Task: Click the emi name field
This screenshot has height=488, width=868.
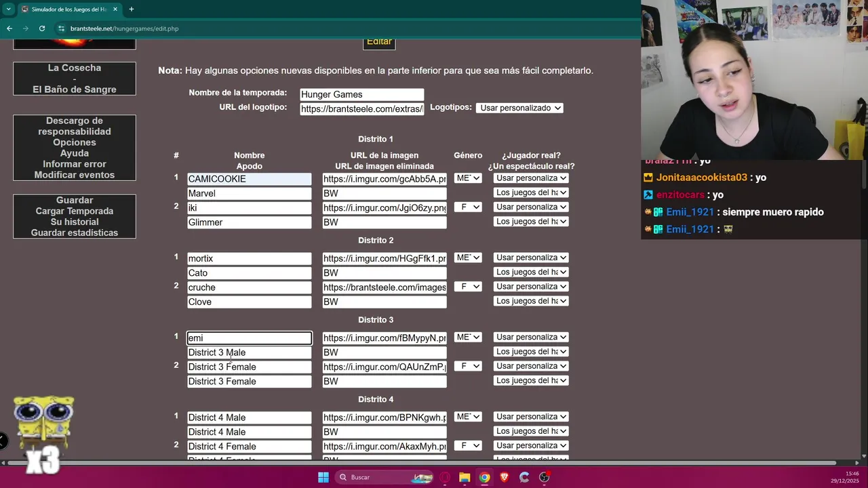Action: coord(250,338)
